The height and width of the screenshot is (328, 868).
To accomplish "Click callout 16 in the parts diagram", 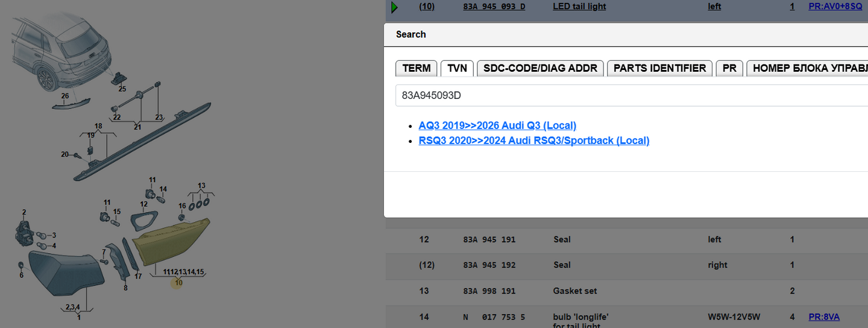I will [x=182, y=206].
